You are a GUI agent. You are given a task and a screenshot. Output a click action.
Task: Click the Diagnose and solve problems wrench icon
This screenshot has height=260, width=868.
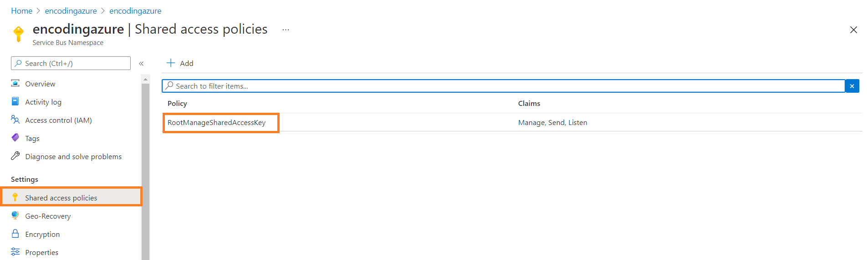click(15, 156)
